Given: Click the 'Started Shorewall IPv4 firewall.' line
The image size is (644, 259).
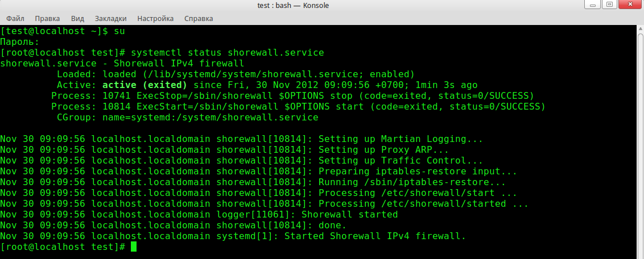Looking at the screenshot, I should pyautogui.click(x=374, y=236).
